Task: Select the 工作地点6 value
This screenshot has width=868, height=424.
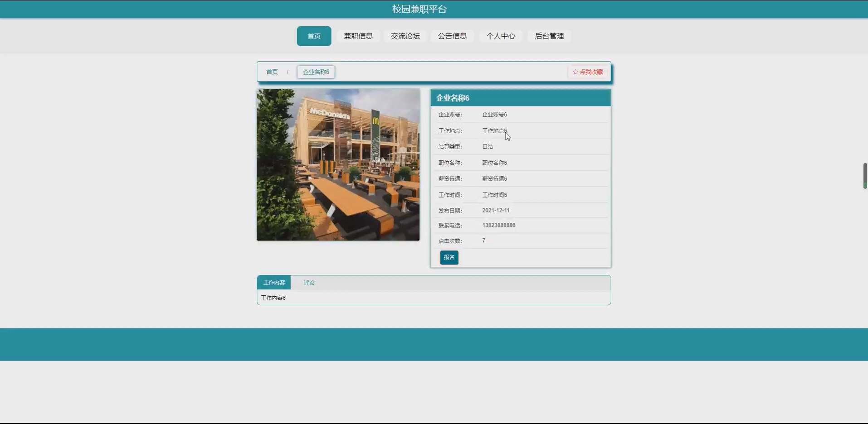Action: 494,131
